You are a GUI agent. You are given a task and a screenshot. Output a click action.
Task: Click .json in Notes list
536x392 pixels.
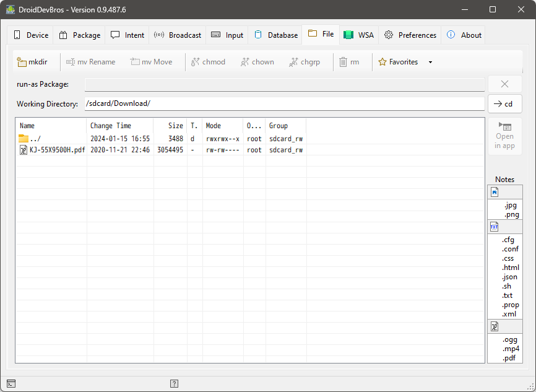(x=509, y=277)
